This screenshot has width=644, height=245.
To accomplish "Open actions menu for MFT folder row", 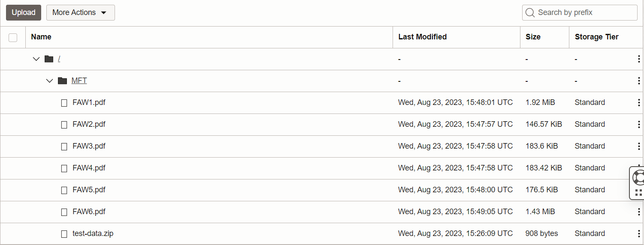I will coord(639,81).
